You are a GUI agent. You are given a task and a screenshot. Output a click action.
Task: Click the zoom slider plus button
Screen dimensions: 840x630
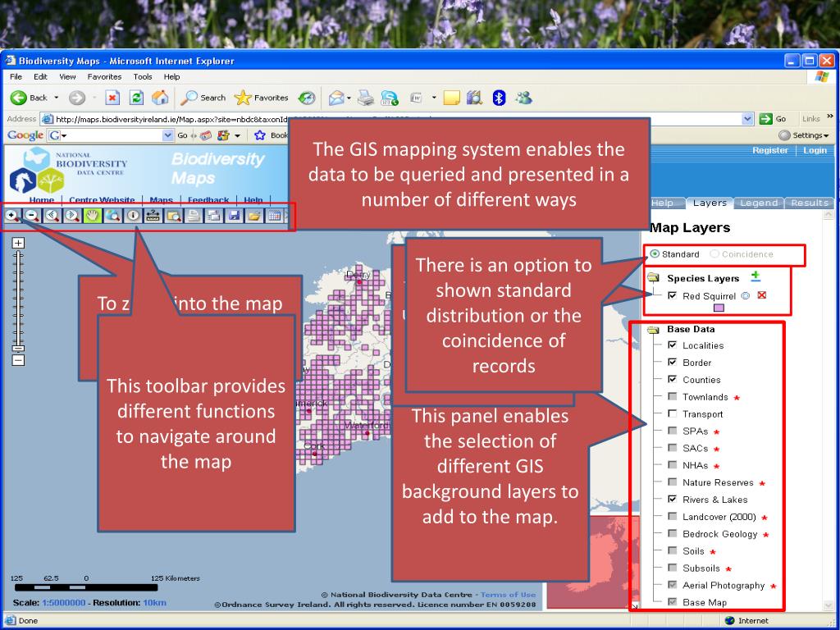click(18, 243)
